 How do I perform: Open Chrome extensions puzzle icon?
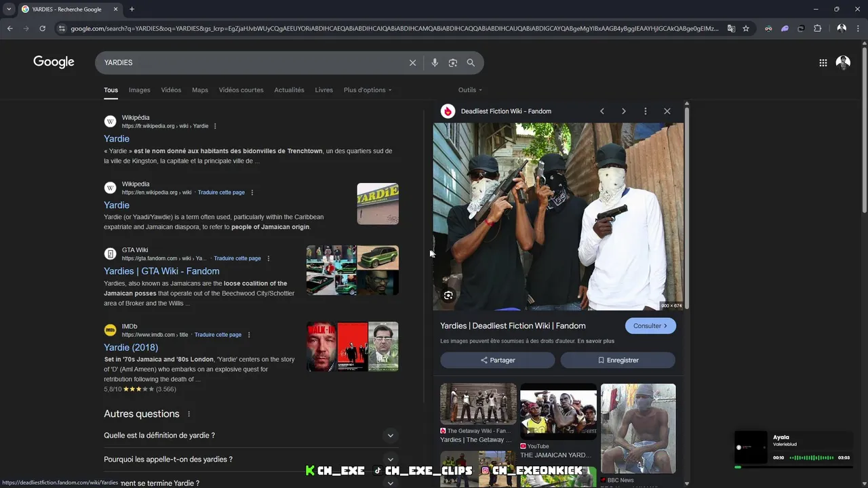coord(817,28)
